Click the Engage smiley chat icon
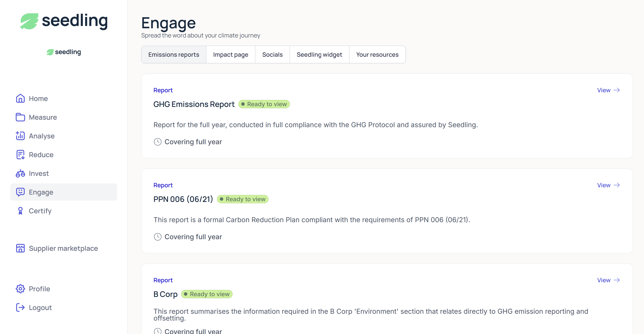The height and width of the screenshot is (334, 644). (x=20, y=192)
